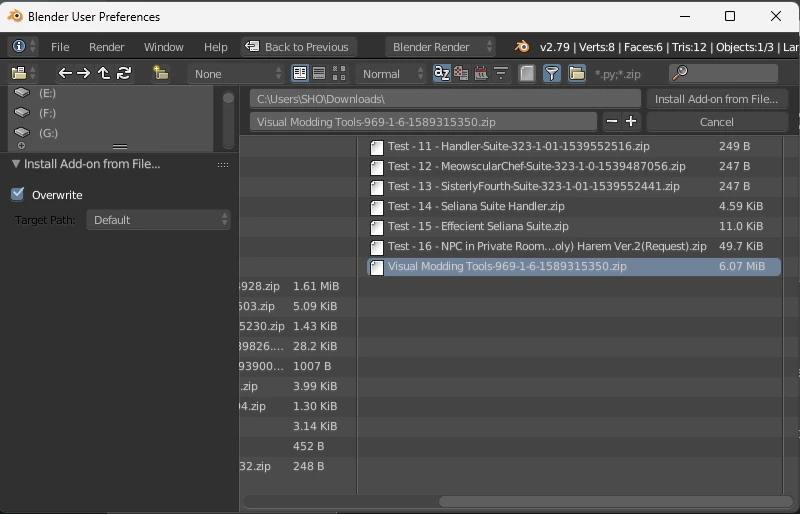Click the volumes list scrollbar
This screenshot has height=514, width=800.
[228, 119]
